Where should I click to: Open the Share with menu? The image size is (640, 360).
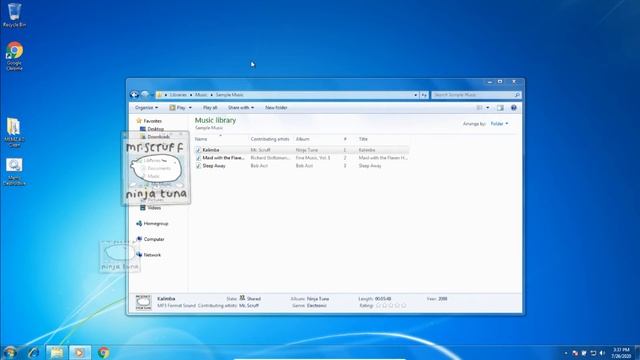click(241, 108)
